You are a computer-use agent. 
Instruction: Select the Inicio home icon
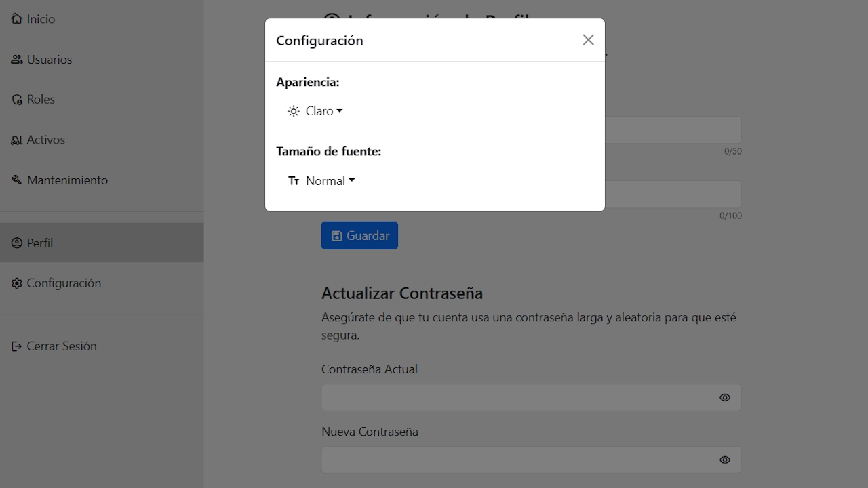(17, 18)
